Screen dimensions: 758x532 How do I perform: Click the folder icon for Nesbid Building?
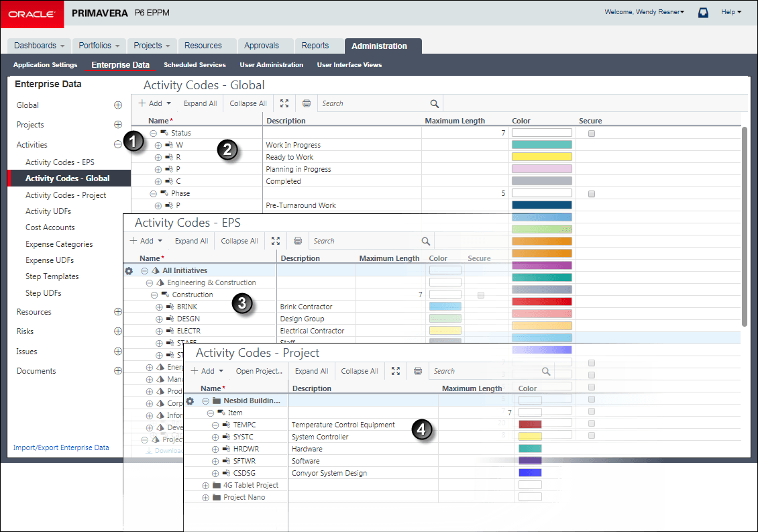[x=217, y=401]
